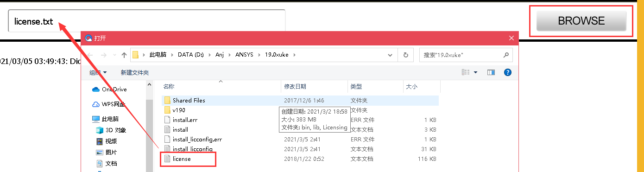
Task: Go up one folder level
Action: click(124, 55)
